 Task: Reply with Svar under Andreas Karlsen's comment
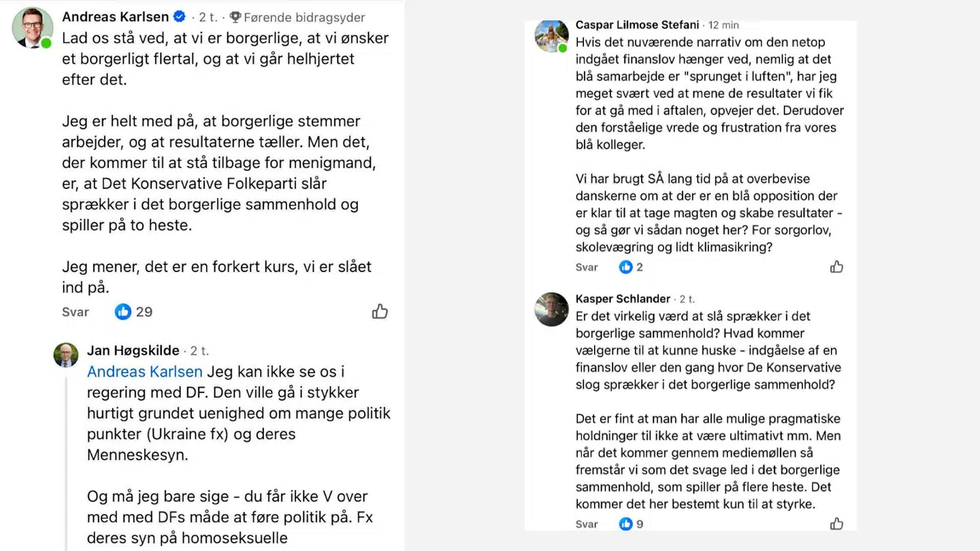74,312
